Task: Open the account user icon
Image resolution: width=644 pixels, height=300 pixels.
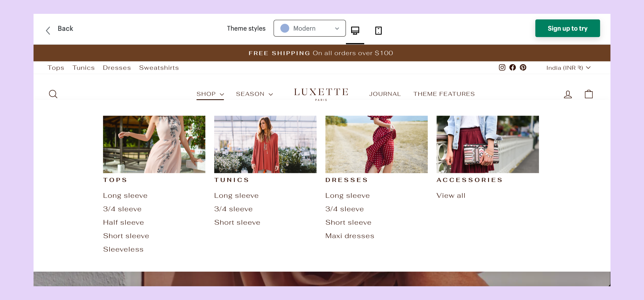Action: [x=567, y=94]
